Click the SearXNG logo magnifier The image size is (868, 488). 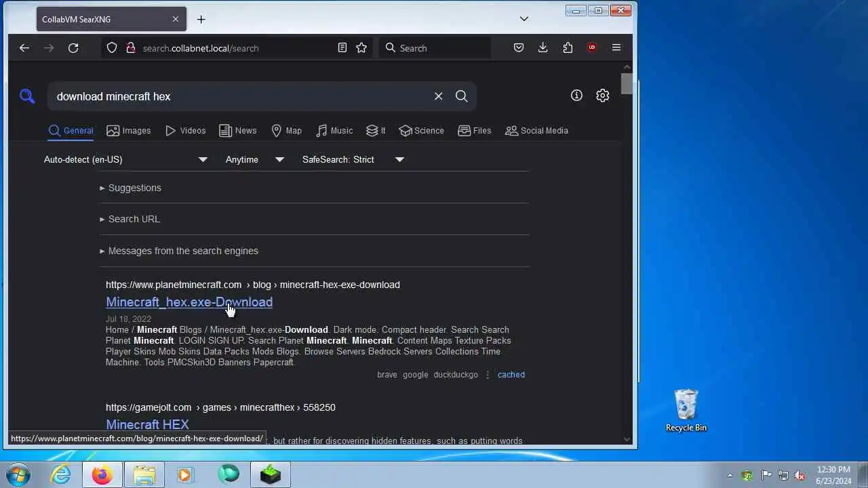click(x=27, y=96)
